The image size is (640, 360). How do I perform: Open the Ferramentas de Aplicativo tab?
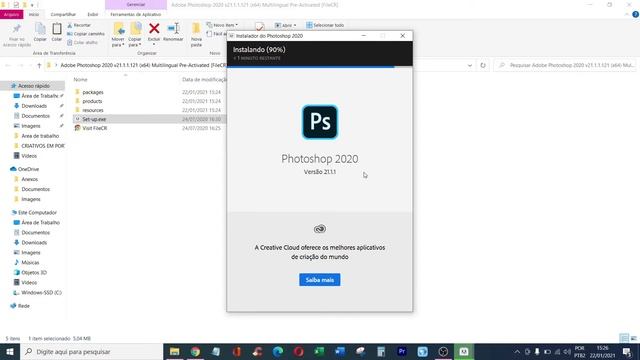[x=136, y=14]
